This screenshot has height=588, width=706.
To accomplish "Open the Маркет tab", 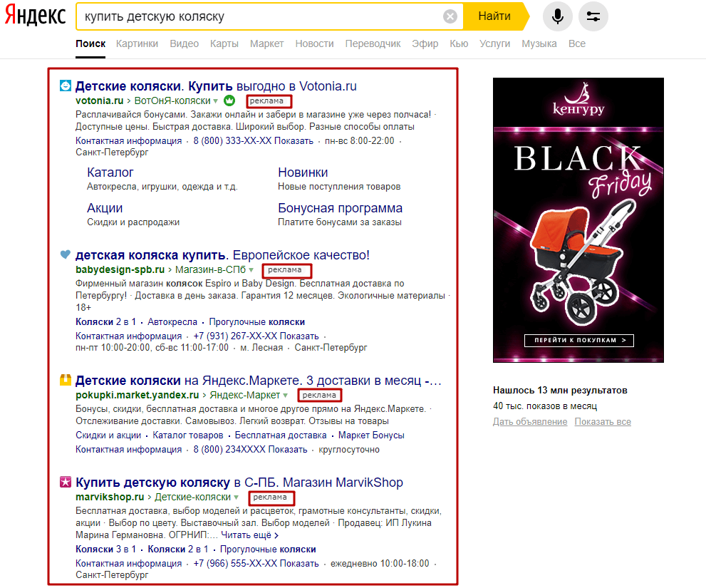I will pos(266,43).
